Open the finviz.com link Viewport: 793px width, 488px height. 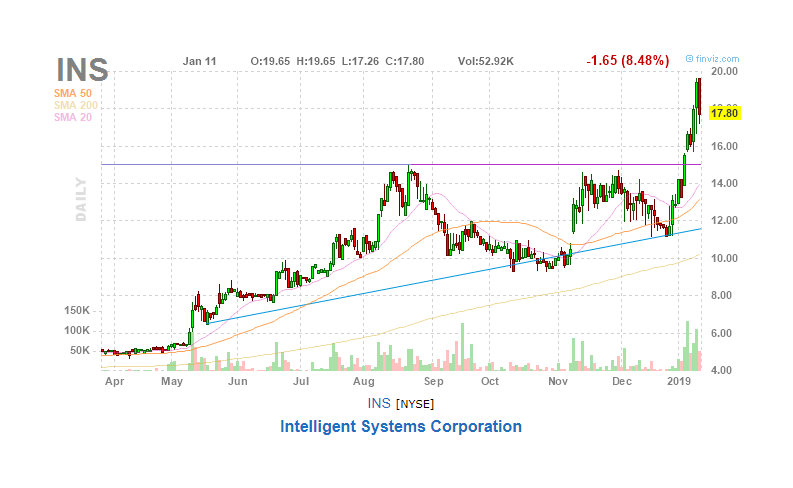click(713, 59)
